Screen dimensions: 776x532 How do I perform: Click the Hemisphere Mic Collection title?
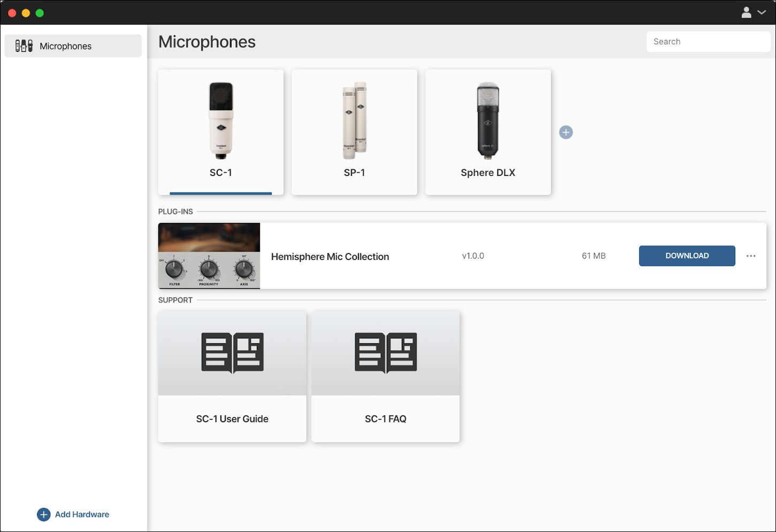[330, 257]
